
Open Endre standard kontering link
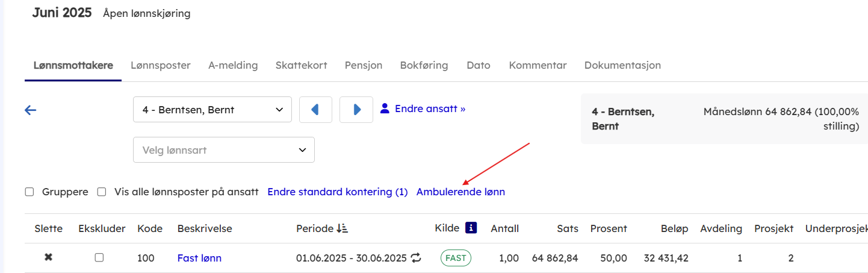pos(337,192)
